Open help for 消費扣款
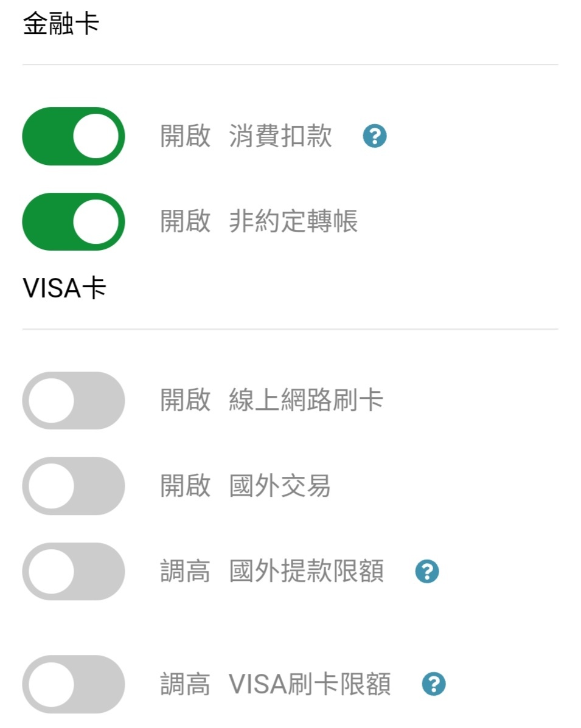Viewport: 581px width, 728px height. 375,136
